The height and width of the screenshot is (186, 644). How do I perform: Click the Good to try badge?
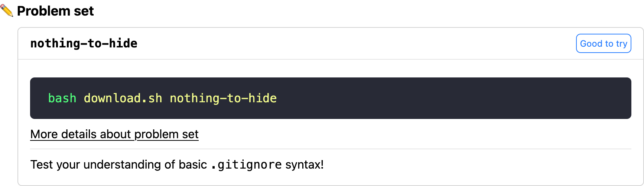[603, 44]
